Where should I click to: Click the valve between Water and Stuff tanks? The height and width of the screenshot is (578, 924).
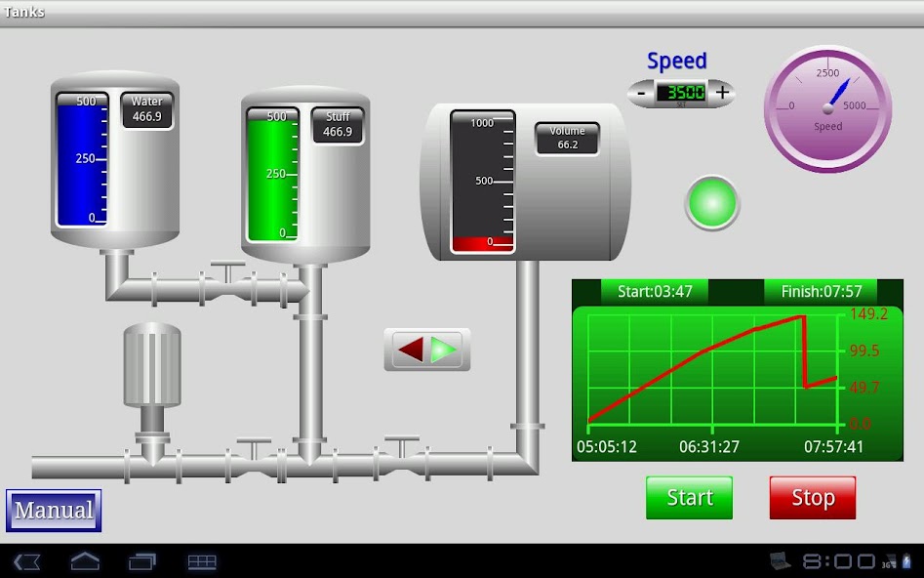[x=228, y=283]
